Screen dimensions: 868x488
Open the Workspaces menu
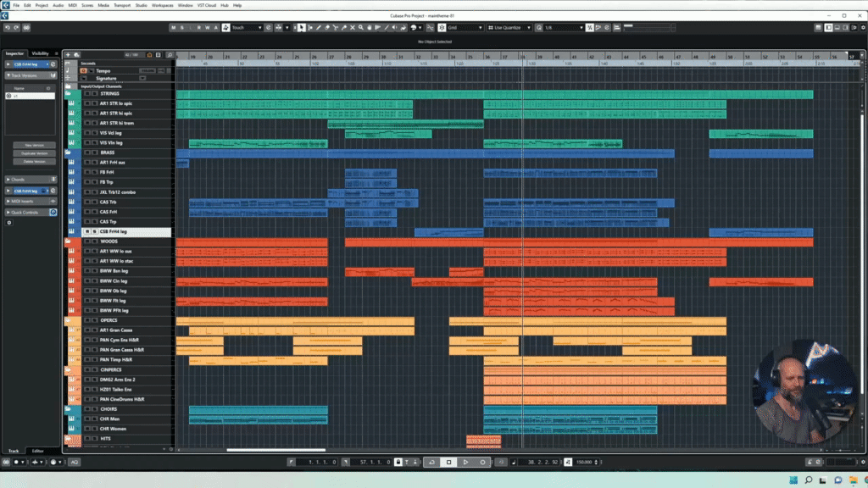click(x=162, y=5)
